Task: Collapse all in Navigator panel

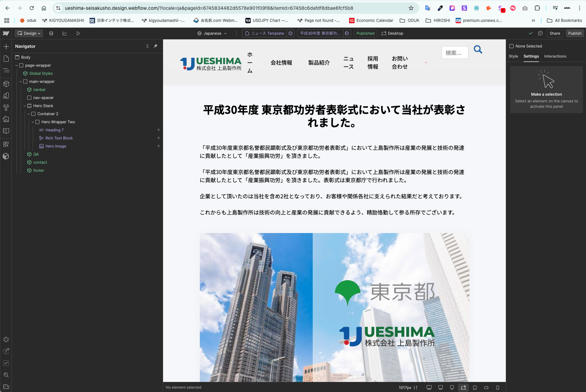Action: coord(147,46)
